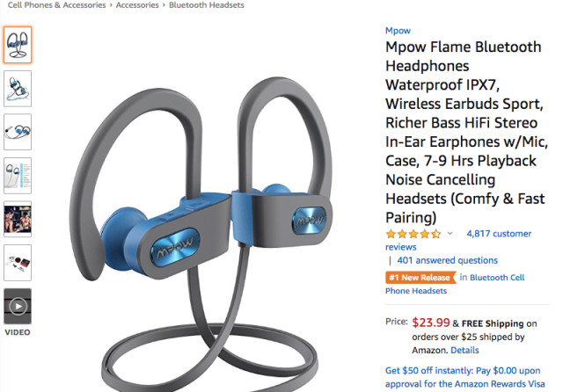
Task: Click the #1 New Release badge
Action: tap(420, 278)
